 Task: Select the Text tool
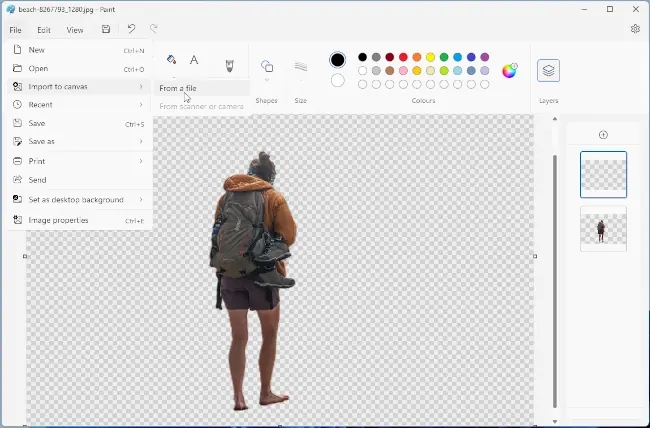[194, 60]
